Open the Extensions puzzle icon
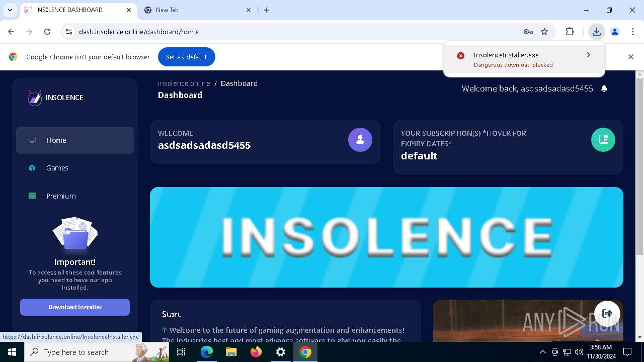The height and width of the screenshot is (362, 644). pos(570,32)
